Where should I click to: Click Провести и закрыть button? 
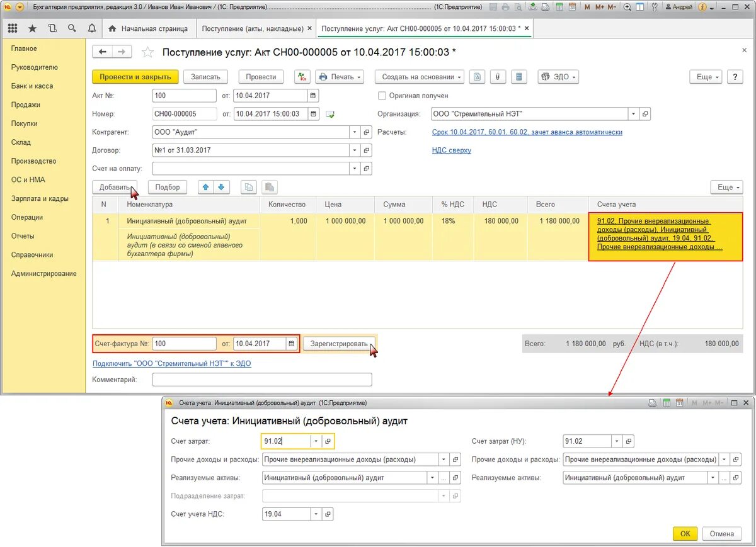pos(135,77)
